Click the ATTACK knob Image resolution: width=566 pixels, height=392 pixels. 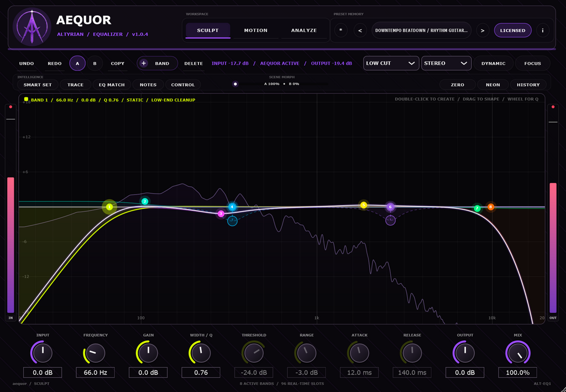(359, 353)
